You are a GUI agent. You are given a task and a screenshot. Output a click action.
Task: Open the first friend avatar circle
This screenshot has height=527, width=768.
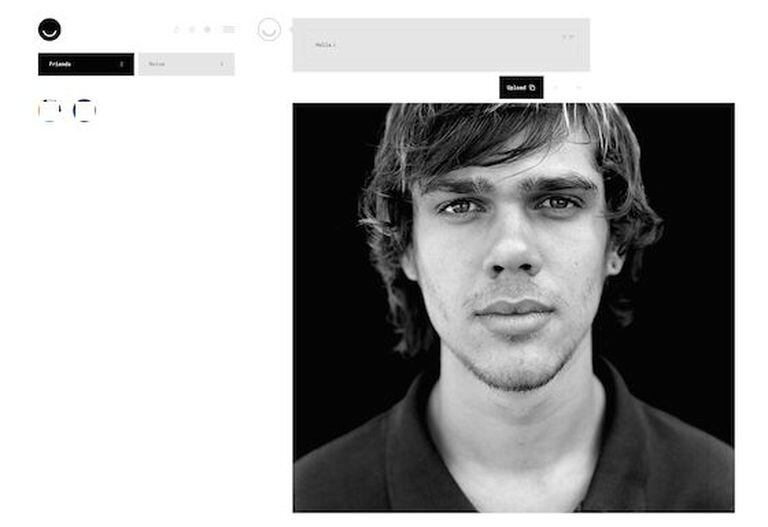click(x=49, y=110)
